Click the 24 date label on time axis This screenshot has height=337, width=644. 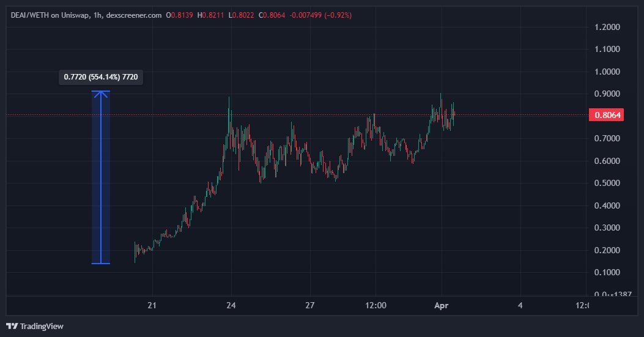(231, 305)
